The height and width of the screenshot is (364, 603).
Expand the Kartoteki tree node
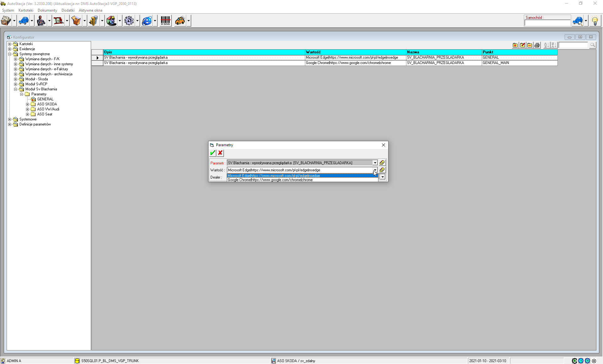click(x=10, y=44)
